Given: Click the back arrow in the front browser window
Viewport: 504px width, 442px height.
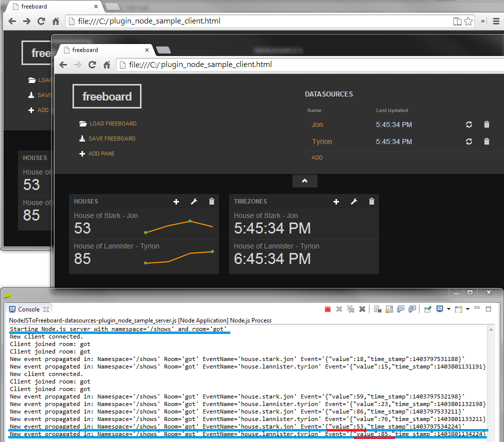Looking at the screenshot, I should (63, 64).
